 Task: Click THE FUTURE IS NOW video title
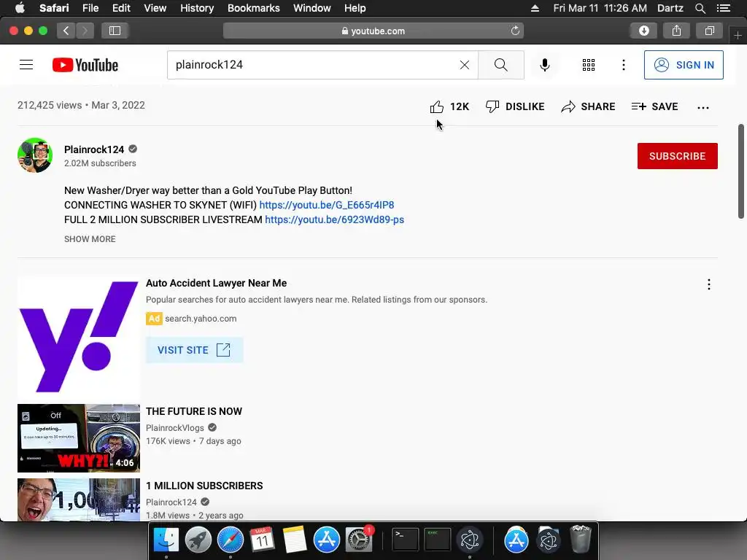click(x=194, y=411)
